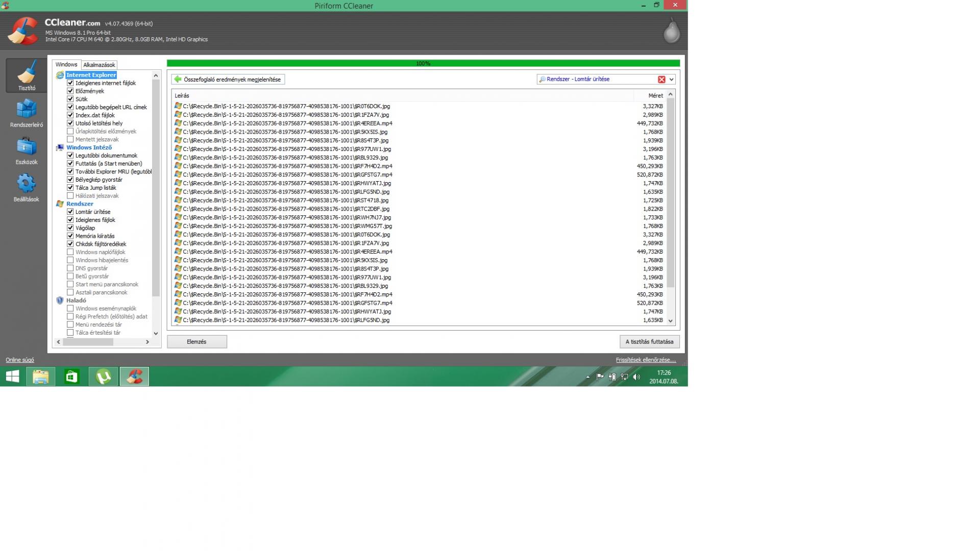Click the volume speaker tray icon
The width and height of the screenshot is (980, 551).
click(x=636, y=377)
